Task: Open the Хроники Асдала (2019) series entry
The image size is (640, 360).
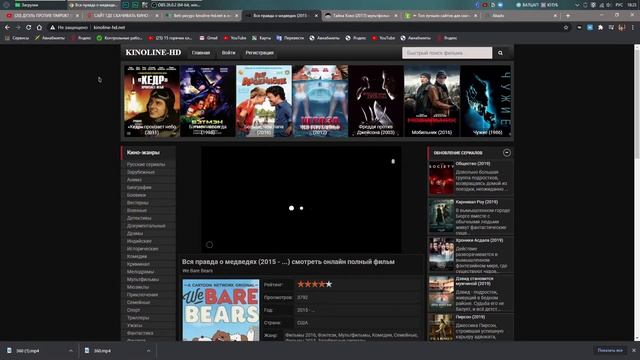Action: [x=478, y=240]
